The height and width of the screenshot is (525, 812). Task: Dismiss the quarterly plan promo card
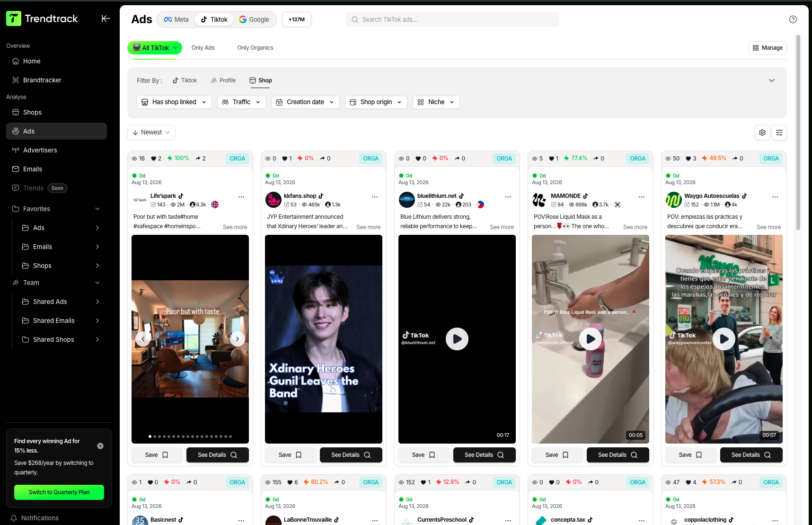(x=100, y=446)
